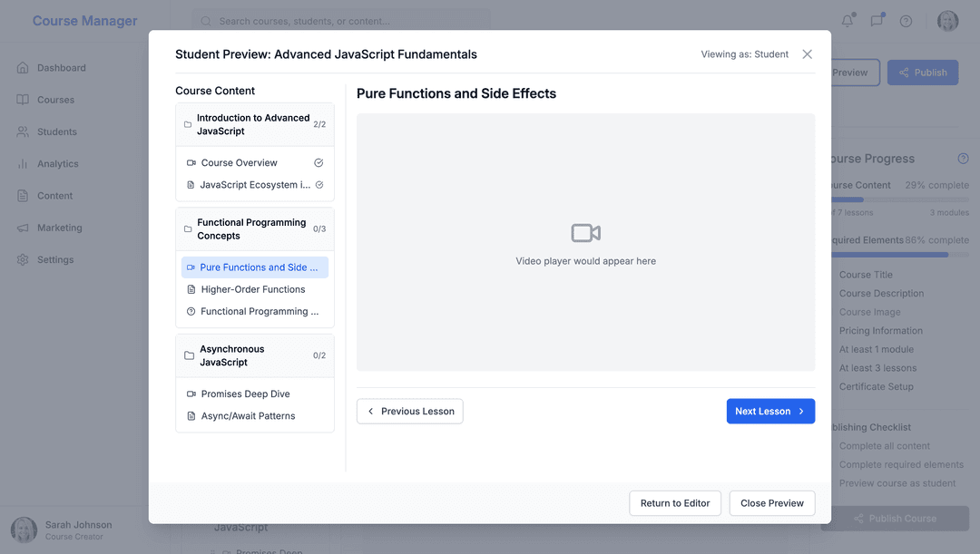Click the 'Complete all content' checklist item
Viewport: 980px width, 554px height.
click(x=884, y=446)
